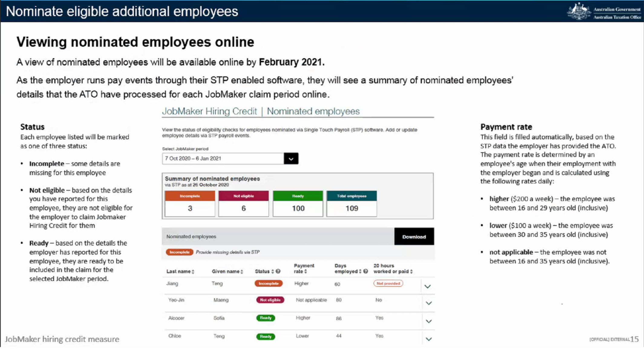The width and height of the screenshot is (644, 349).
Task: Click the 7 Oct 2020 – 6 Jan 2021 period field
Action: coord(223,159)
